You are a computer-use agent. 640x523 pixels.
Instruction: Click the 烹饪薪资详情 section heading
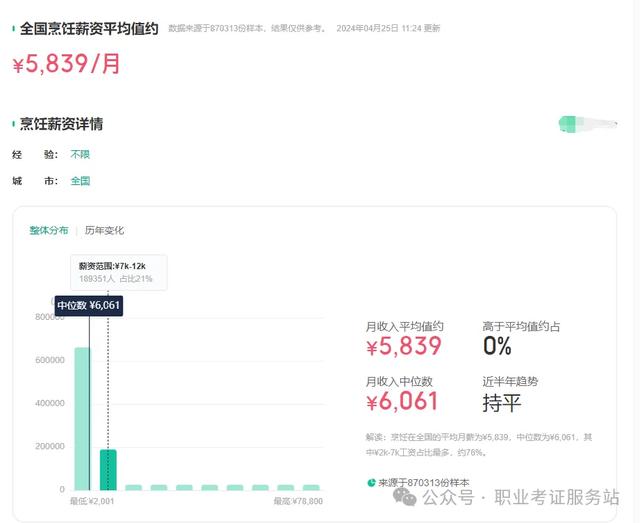click(x=62, y=124)
